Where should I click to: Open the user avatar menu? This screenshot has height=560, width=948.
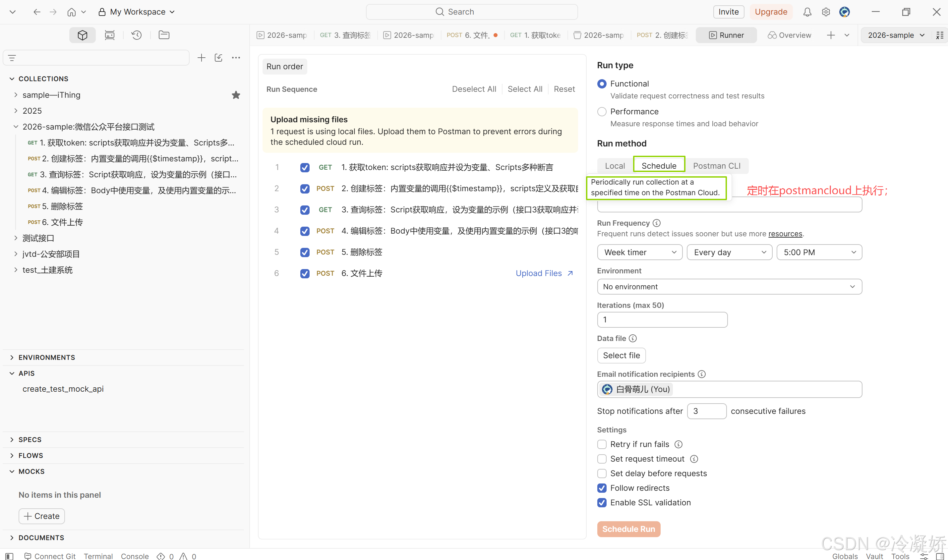845,12
